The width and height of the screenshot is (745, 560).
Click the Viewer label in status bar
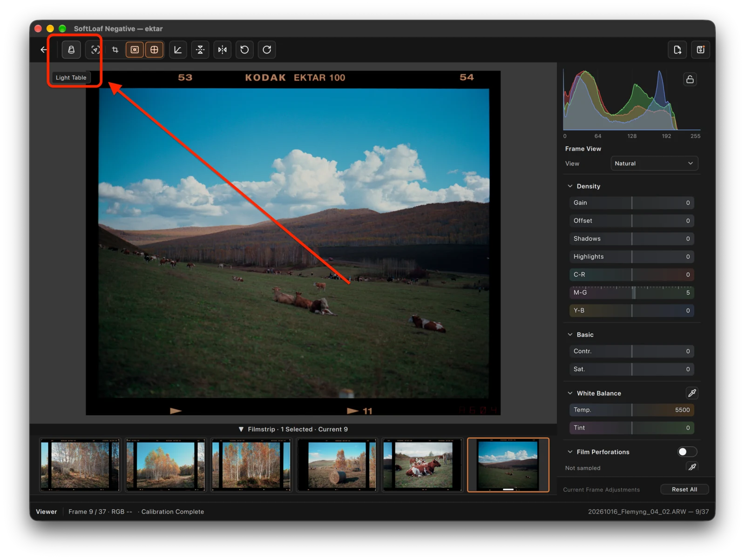tap(47, 512)
